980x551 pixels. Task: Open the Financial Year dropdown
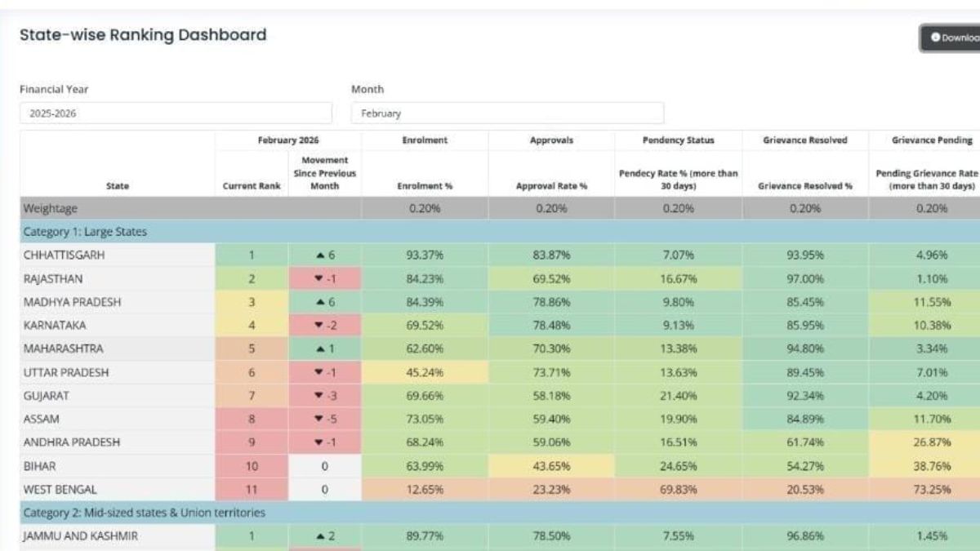(x=176, y=113)
